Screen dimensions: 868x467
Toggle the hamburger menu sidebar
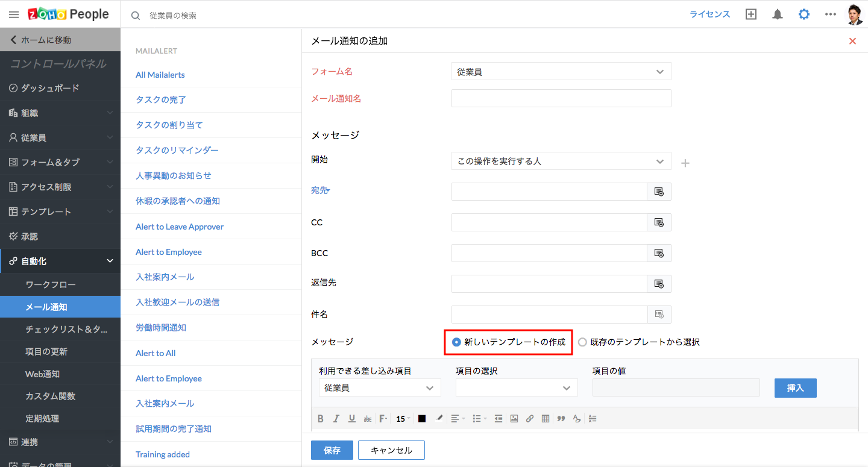pyautogui.click(x=14, y=14)
